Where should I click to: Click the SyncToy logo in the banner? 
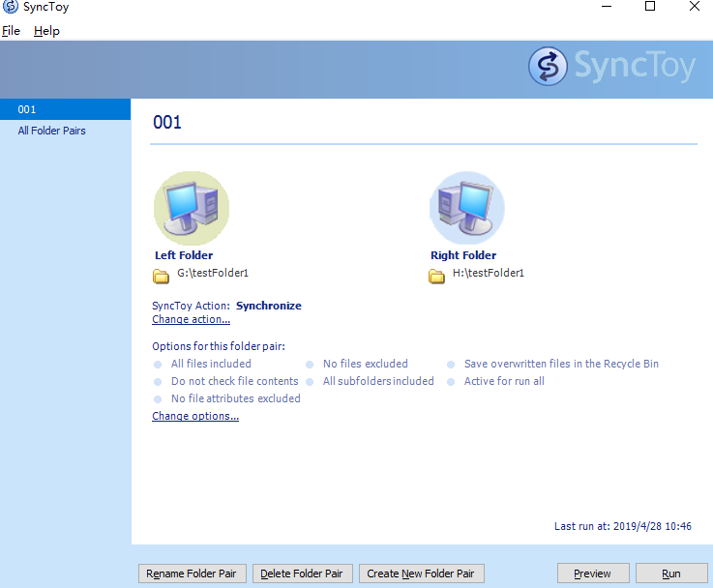point(612,67)
